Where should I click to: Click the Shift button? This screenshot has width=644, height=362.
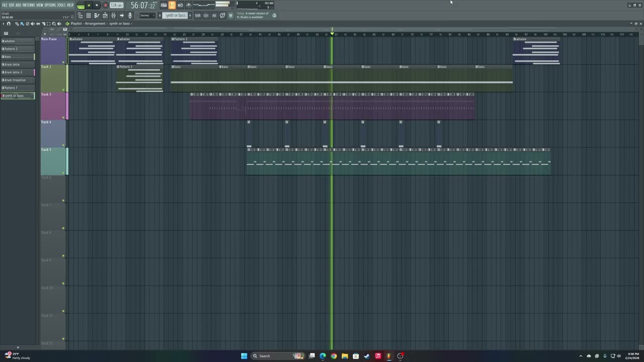[198, 16]
